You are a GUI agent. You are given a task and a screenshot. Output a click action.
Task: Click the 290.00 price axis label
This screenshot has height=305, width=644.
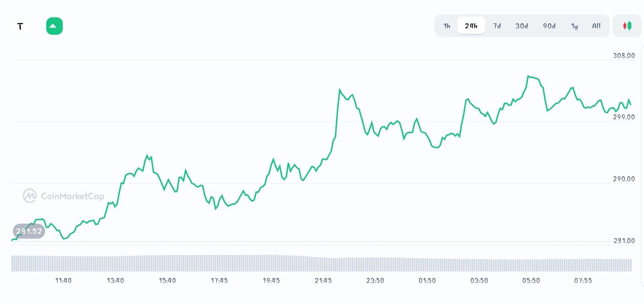click(624, 179)
